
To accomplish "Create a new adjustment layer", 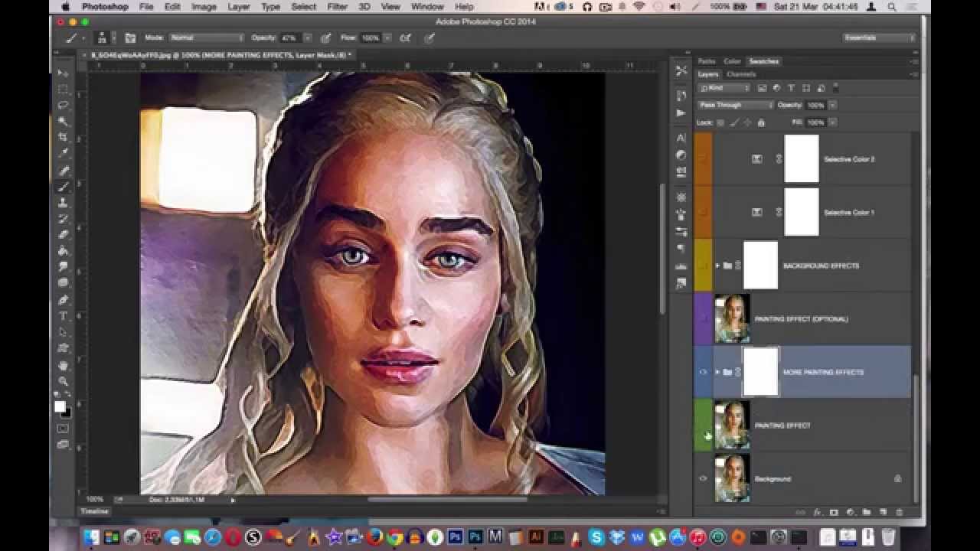I will click(850, 512).
